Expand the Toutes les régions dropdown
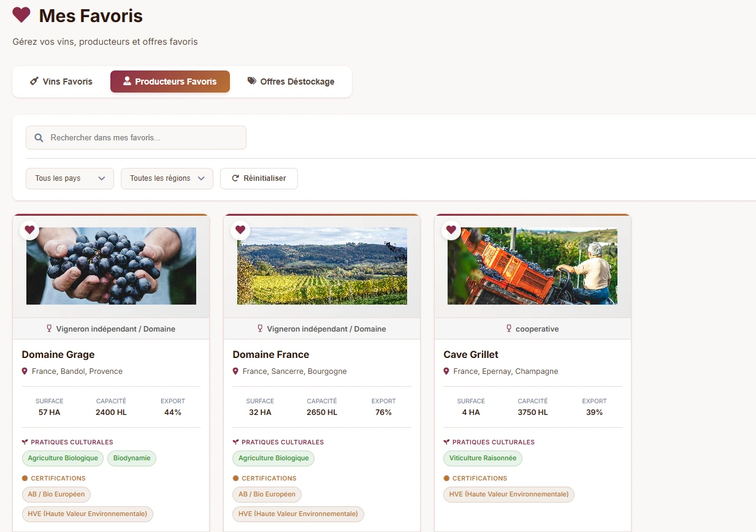This screenshot has height=532, width=756. pyautogui.click(x=167, y=178)
